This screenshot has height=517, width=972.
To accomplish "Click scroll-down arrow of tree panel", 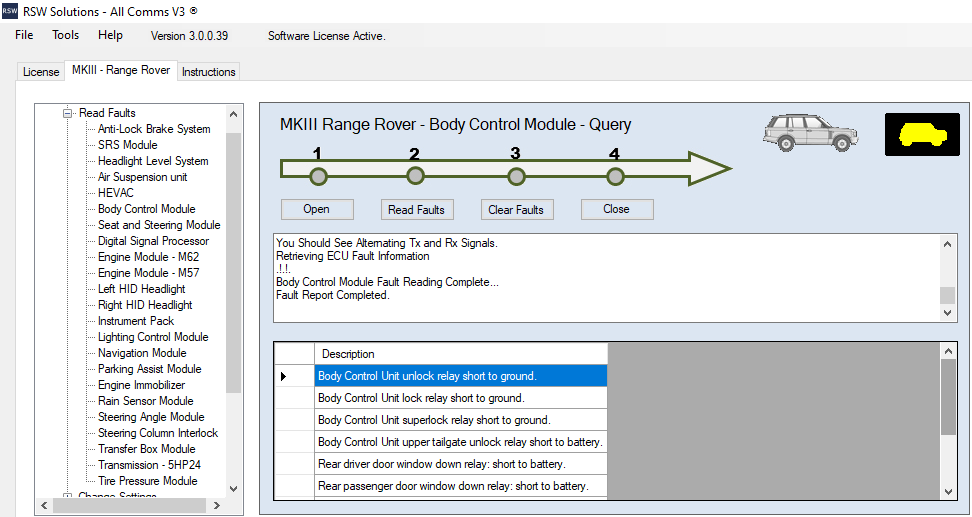I will point(233,488).
